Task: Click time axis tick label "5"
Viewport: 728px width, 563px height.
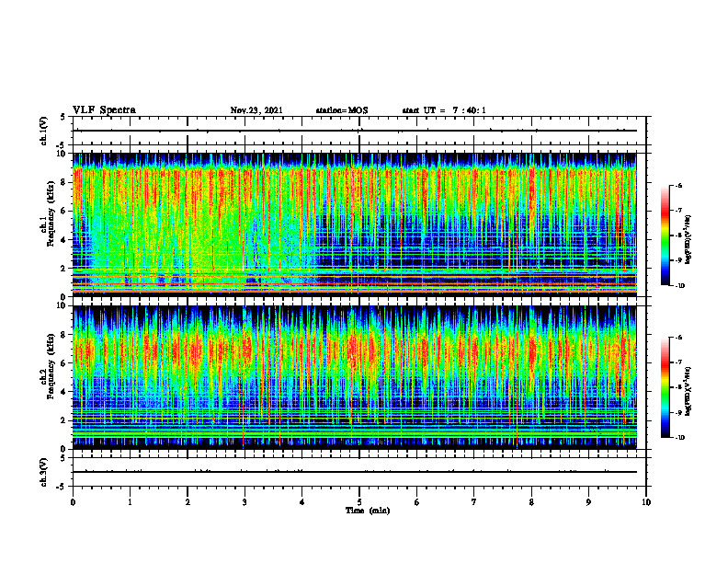Action: pyautogui.click(x=359, y=502)
